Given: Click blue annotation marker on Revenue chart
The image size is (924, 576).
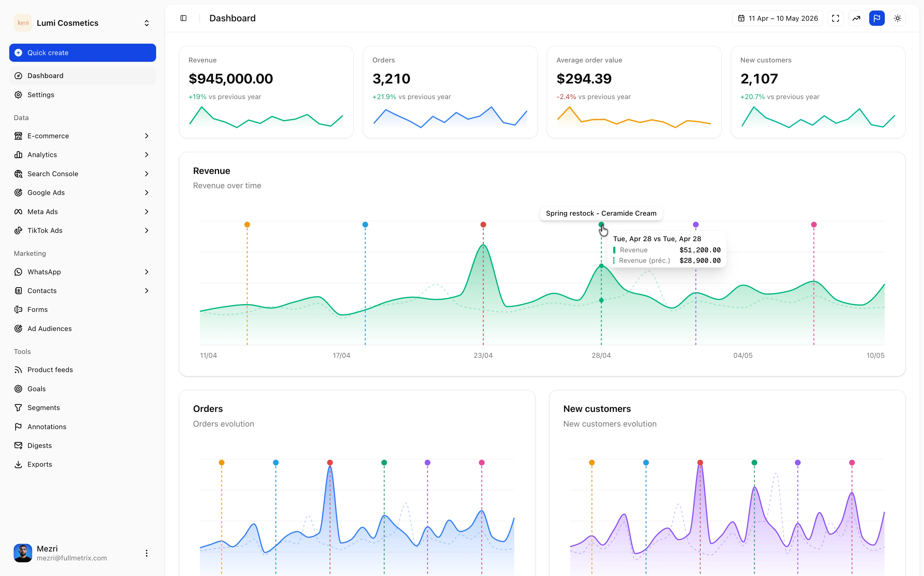Looking at the screenshot, I should coord(365,225).
